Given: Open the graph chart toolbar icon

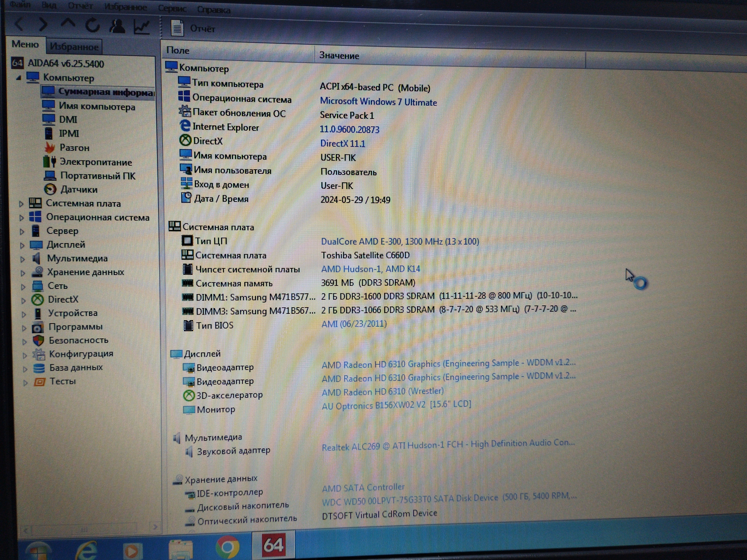Looking at the screenshot, I should [142, 27].
